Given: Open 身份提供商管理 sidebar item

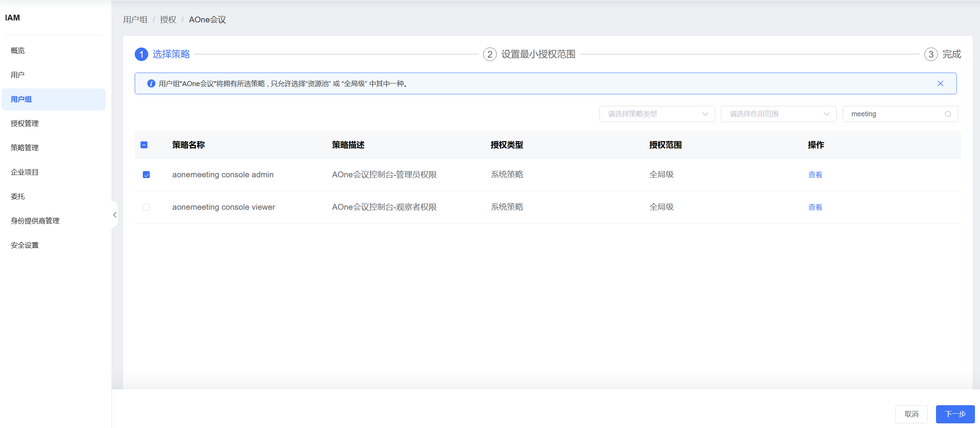Looking at the screenshot, I should pyautogui.click(x=35, y=221).
